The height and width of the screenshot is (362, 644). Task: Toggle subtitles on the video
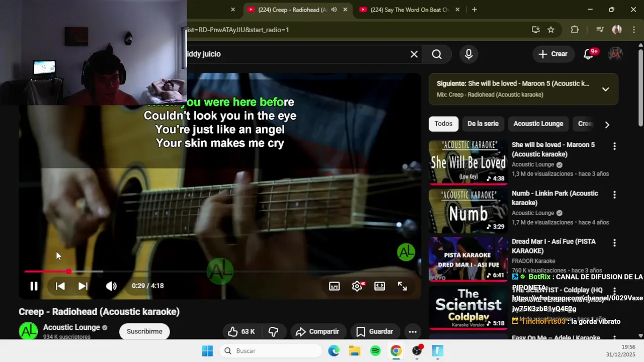point(334,286)
